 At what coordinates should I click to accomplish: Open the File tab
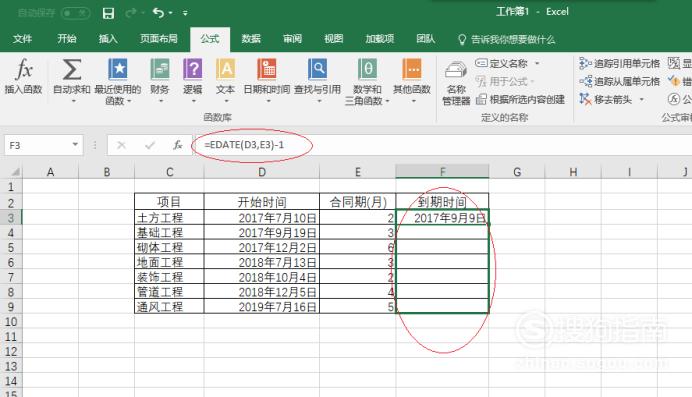tap(22, 39)
